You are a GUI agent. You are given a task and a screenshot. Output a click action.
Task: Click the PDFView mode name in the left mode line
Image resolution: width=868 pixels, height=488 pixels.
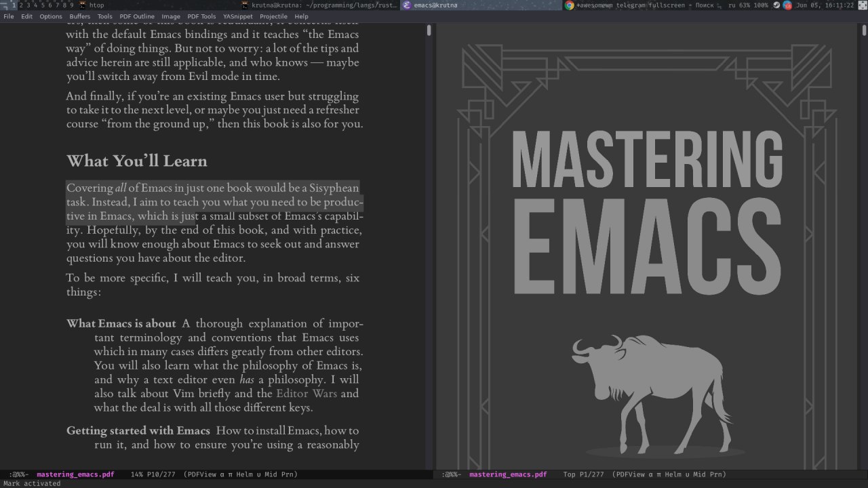click(x=202, y=474)
